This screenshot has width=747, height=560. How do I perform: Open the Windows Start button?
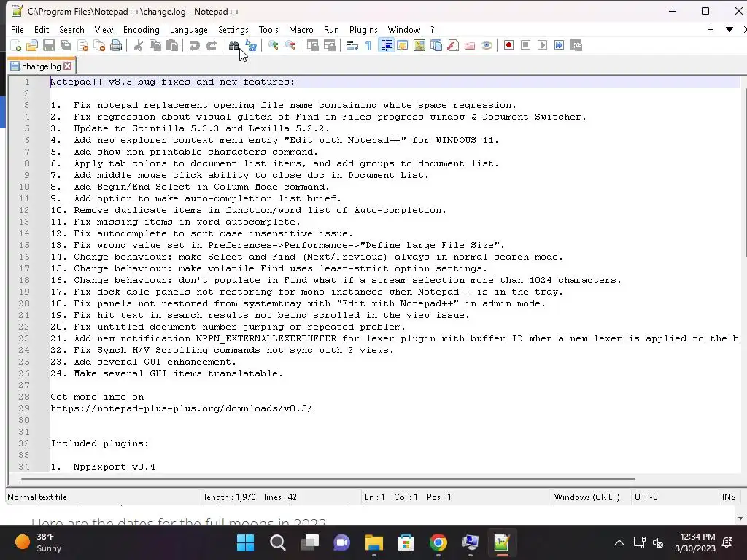[x=245, y=542]
